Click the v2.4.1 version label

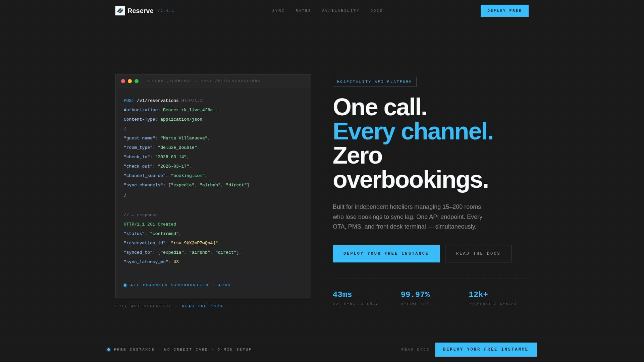click(166, 11)
